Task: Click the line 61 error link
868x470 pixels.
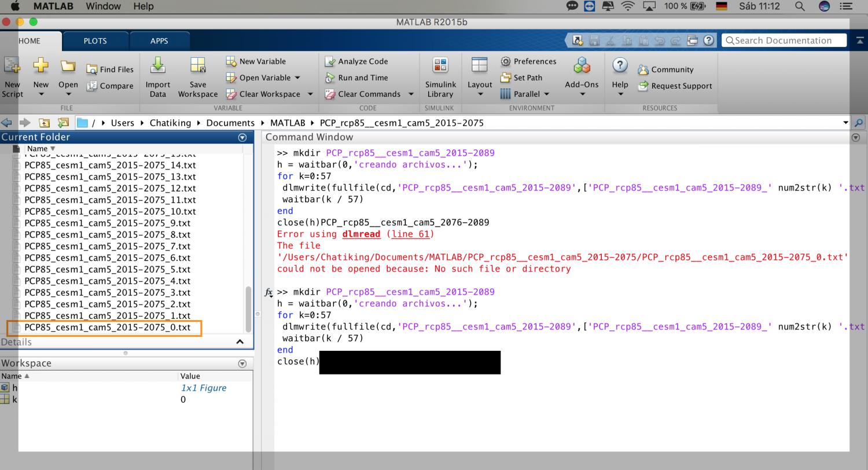Action: (410, 234)
